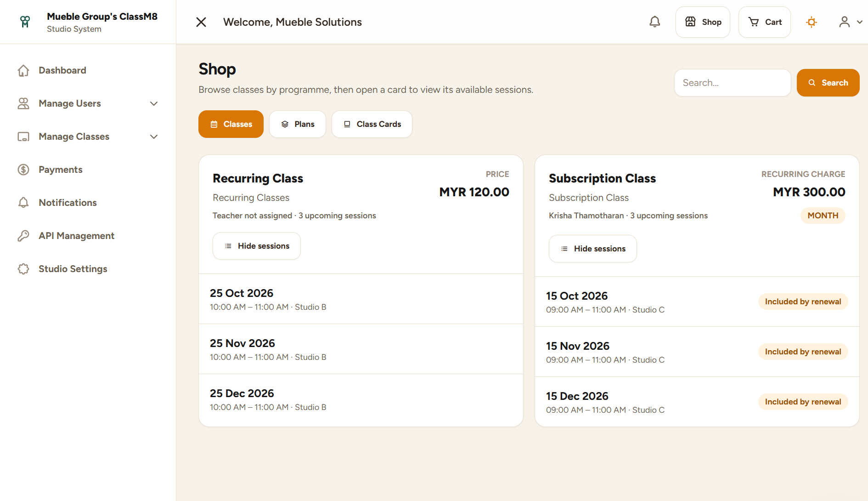This screenshot has width=868, height=501.
Task: Open the Shop from header button
Action: [703, 22]
